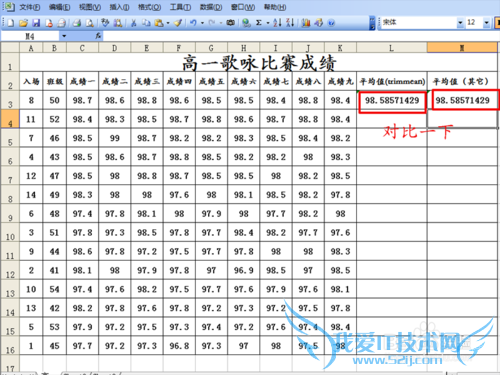Image resolution: width=500 pixels, height=375 pixels.
Task: Click the Paste clipboard icon
Action: pos(159,23)
